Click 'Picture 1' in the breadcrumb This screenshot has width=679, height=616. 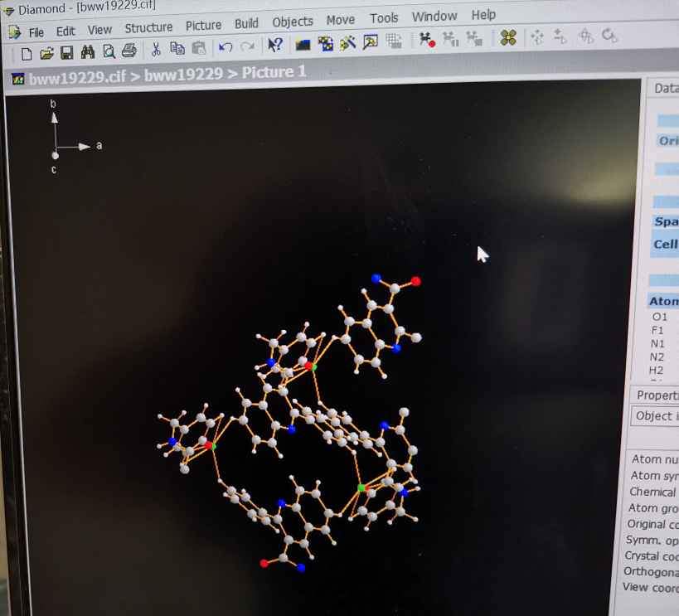point(274,72)
